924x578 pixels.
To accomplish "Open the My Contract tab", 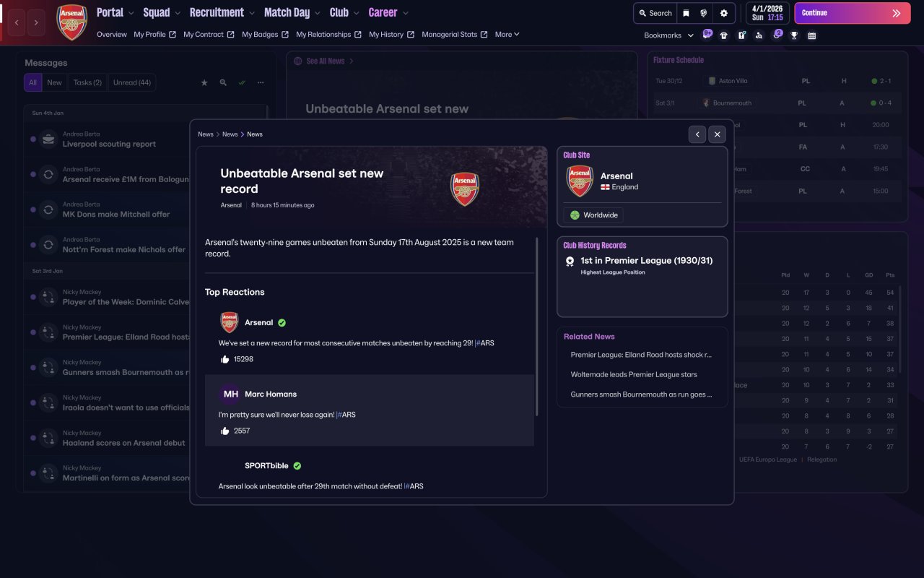I will (x=209, y=34).
